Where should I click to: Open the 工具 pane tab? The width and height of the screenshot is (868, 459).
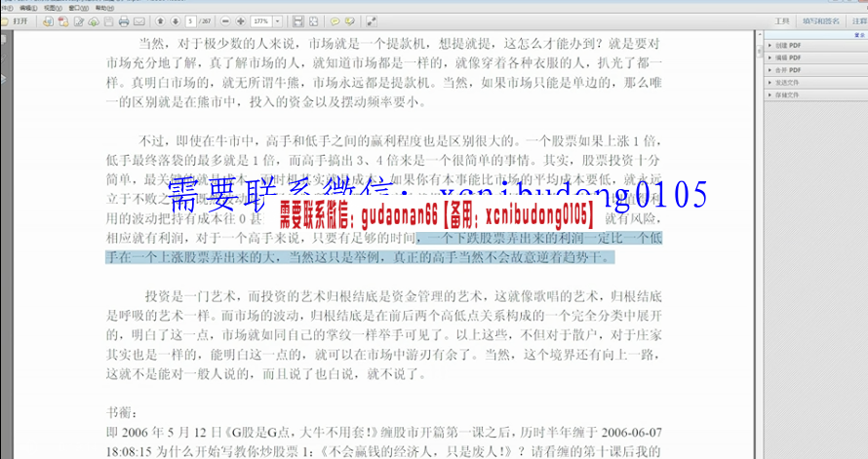[781, 20]
